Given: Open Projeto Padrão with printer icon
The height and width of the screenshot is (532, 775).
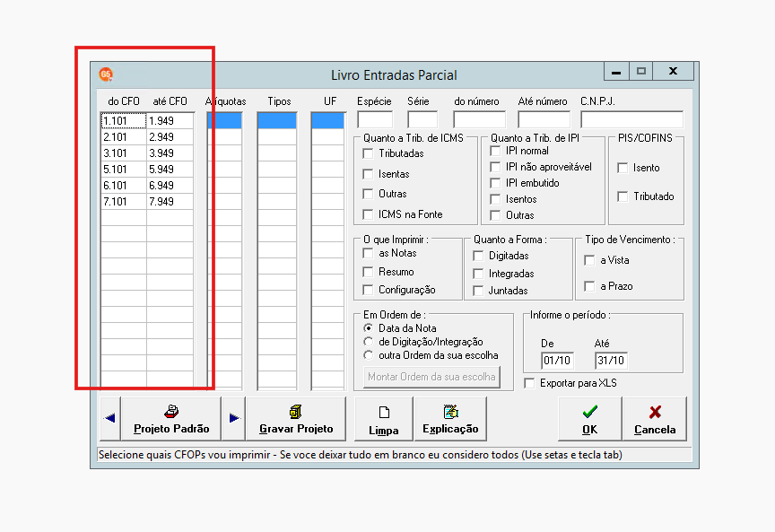Looking at the screenshot, I should pyautogui.click(x=171, y=418).
